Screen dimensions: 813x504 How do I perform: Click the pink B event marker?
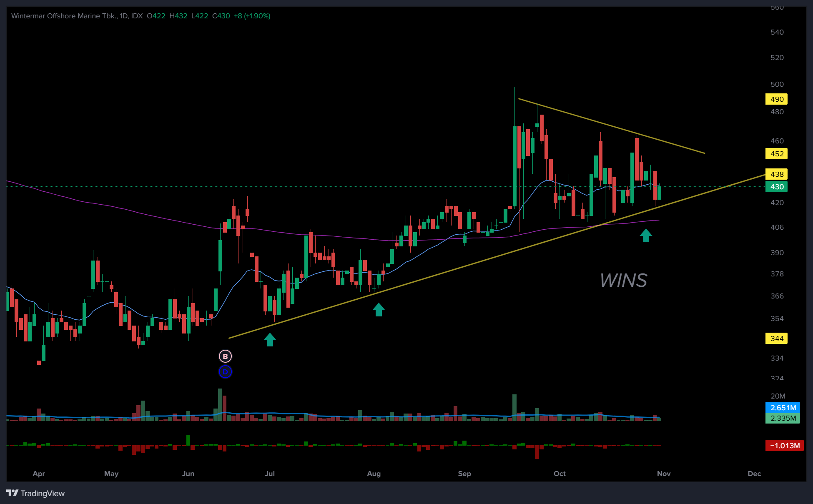(225, 356)
